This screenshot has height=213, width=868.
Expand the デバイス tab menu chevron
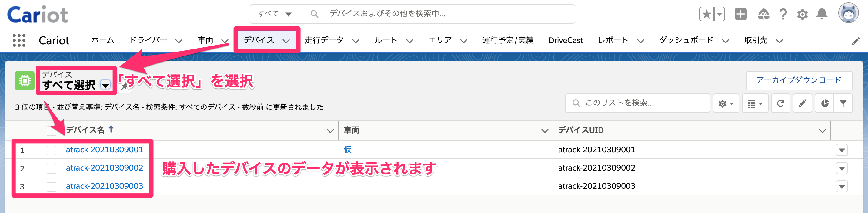(286, 41)
